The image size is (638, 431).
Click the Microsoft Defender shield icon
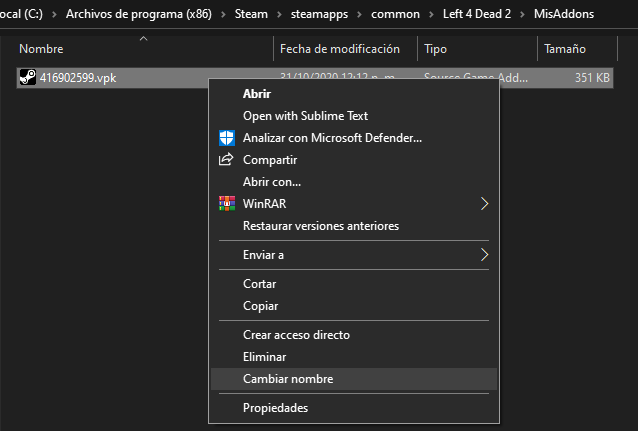pyautogui.click(x=225, y=138)
